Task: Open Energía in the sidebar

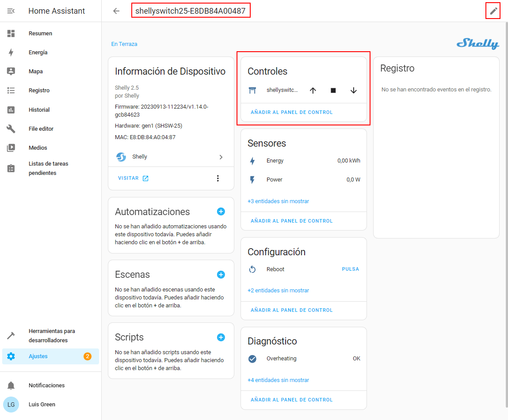Action: (38, 53)
